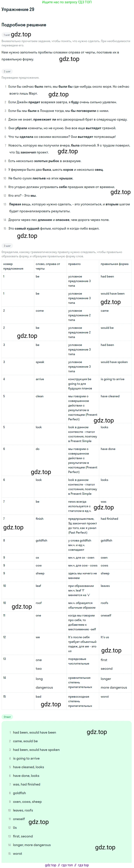The image size is (134, 868).
Task: Click the middle 'гдз топ' footer link
Action: click(67, 865)
